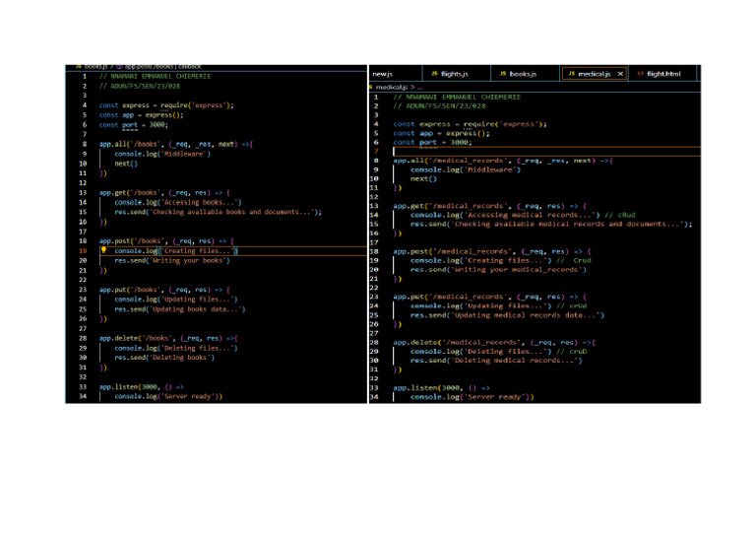Screen dimensions: 756x535
Task: Click the JS file icon on books.js tab
Action: point(503,74)
